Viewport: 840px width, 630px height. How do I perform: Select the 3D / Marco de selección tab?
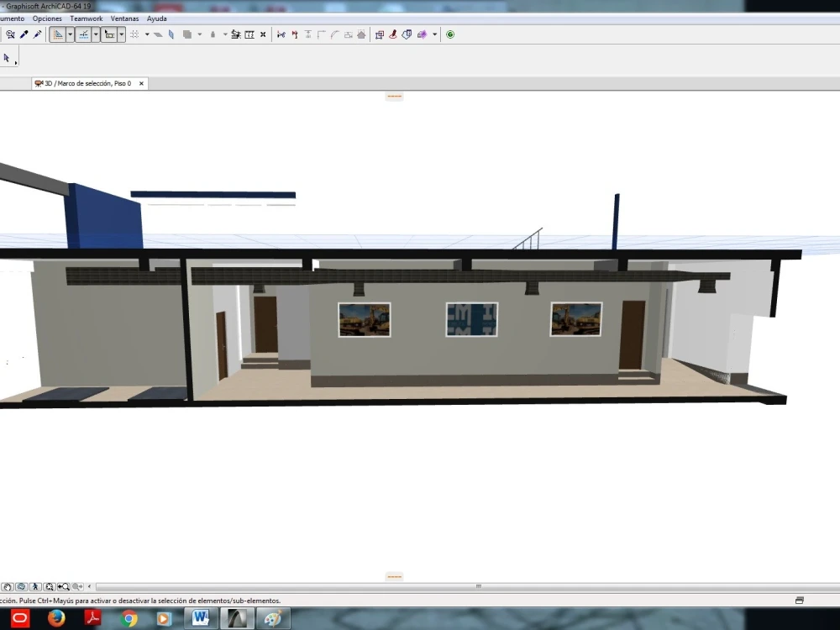tap(88, 83)
